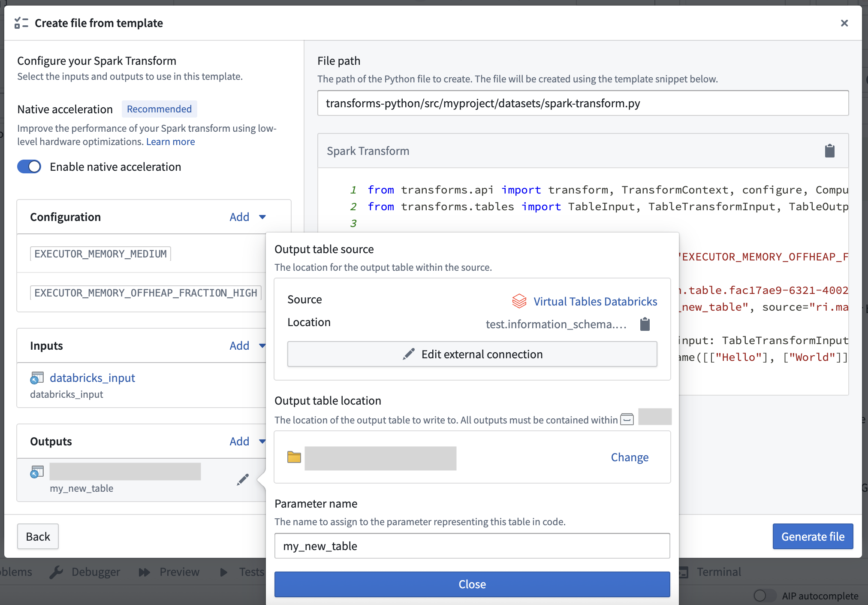The width and height of the screenshot is (868, 605).
Task: Click the file path input field
Action: (x=583, y=103)
